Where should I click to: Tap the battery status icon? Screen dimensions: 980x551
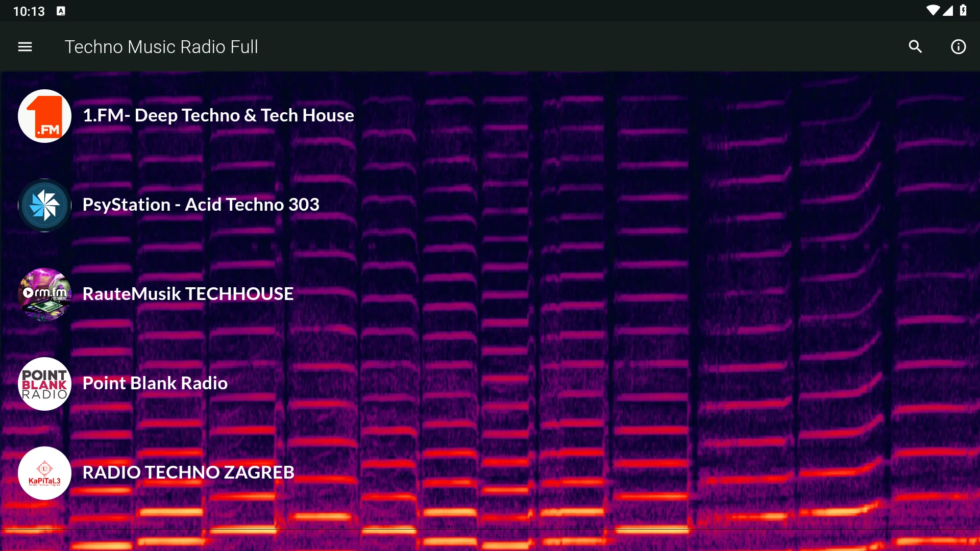click(x=963, y=11)
